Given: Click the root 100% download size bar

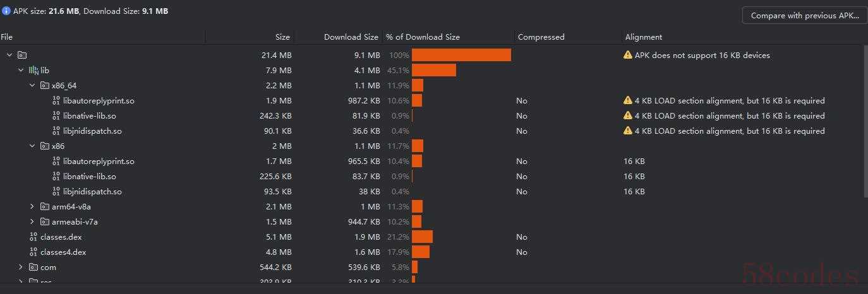Looking at the screenshot, I should 461,55.
